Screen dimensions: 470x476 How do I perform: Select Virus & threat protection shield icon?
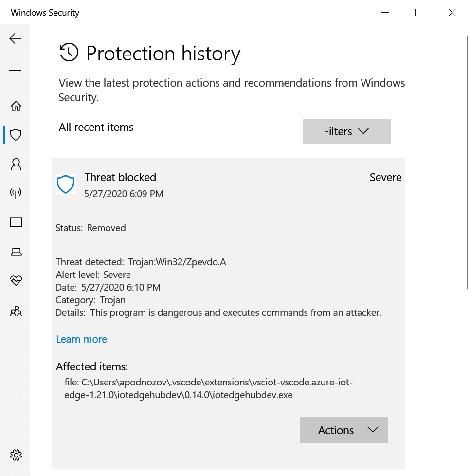(16, 135)
